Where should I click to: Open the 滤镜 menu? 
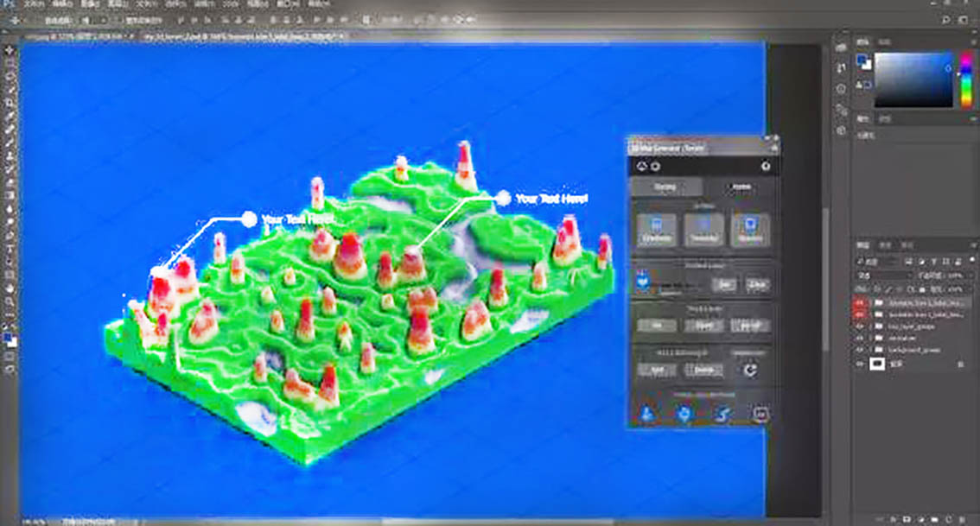pos(203,3)
